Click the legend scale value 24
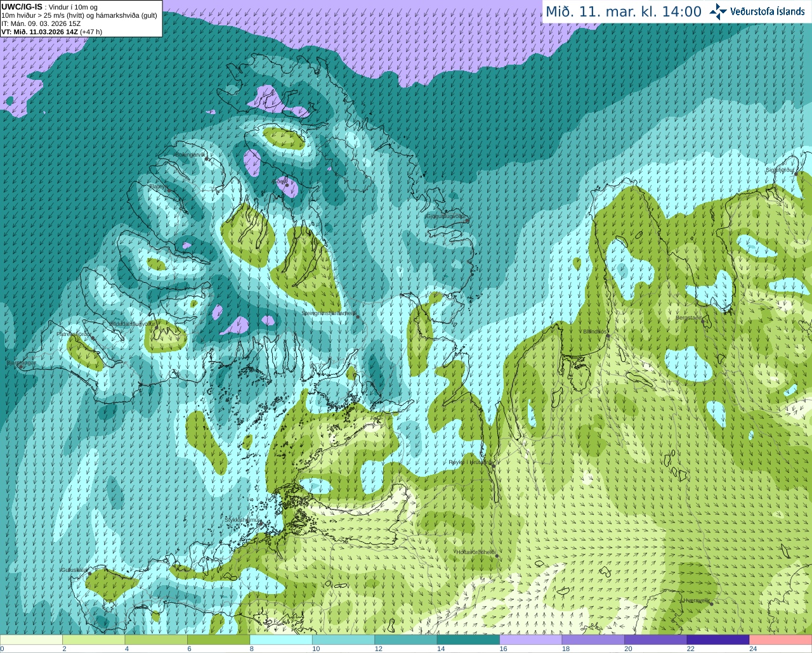Image resolution: width=812 pixels, height=653 pixels. (x=753, y=649)
